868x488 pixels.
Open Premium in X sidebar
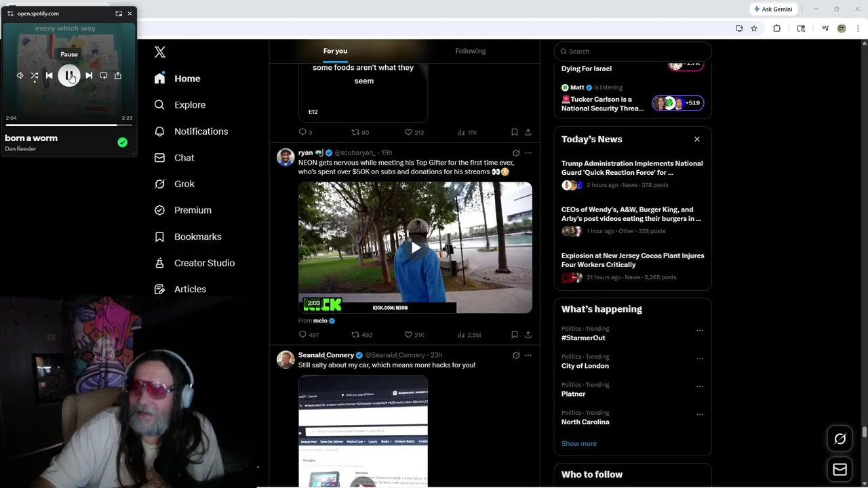pyautogui.click(x=182, y=210)
